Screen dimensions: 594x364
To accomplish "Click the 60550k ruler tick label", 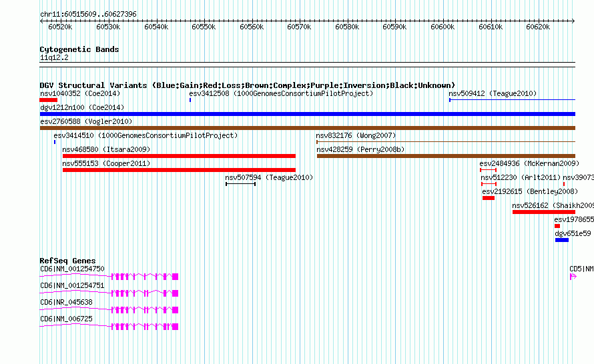I will click(x=204, y=27).
